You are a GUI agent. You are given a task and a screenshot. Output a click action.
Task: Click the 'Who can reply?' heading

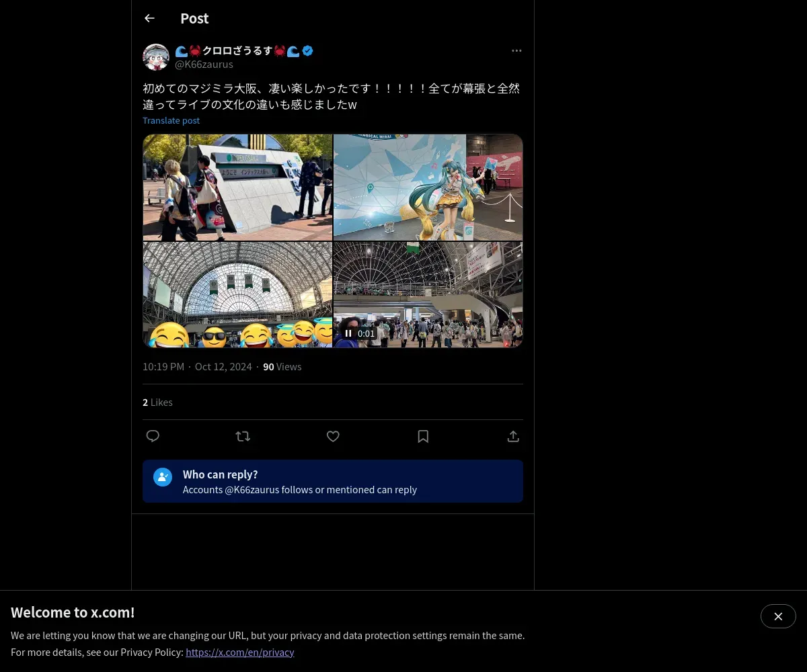[x=221, y=474]
